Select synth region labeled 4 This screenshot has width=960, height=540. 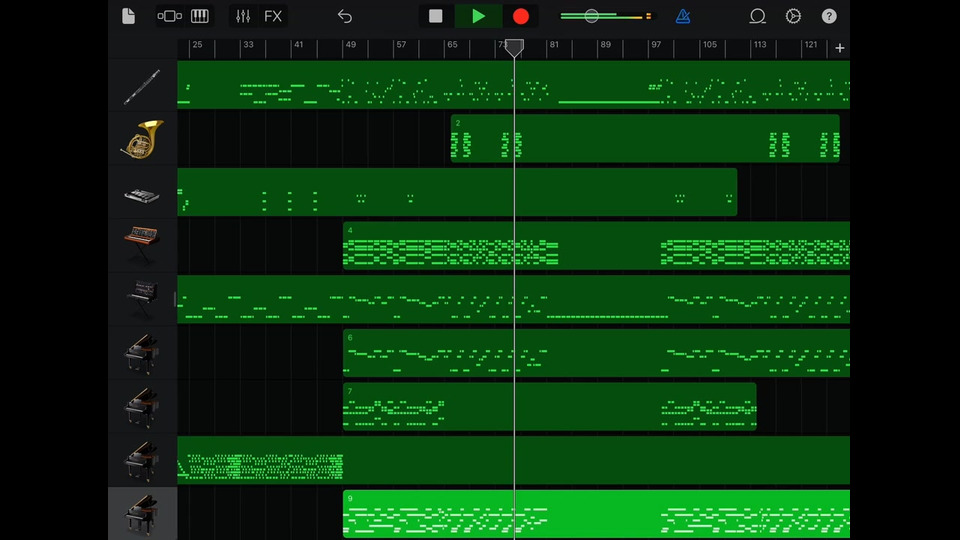596,246
